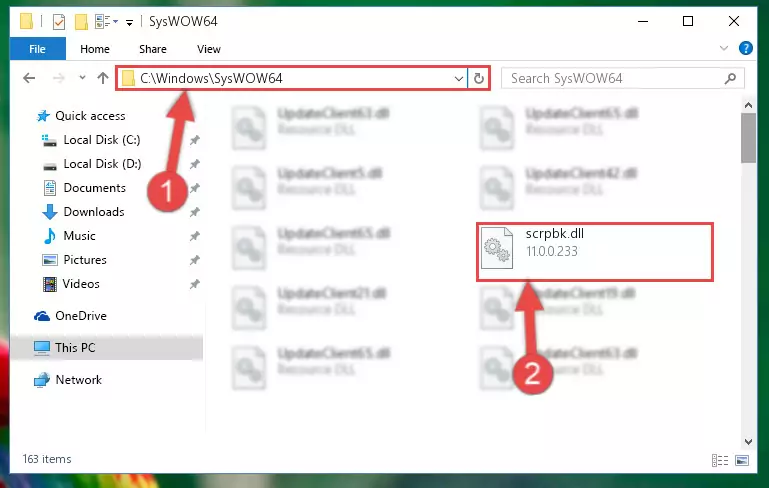769x488 pixels.
Task: Go forward with the Forward arrow
Action: point(58,78)
